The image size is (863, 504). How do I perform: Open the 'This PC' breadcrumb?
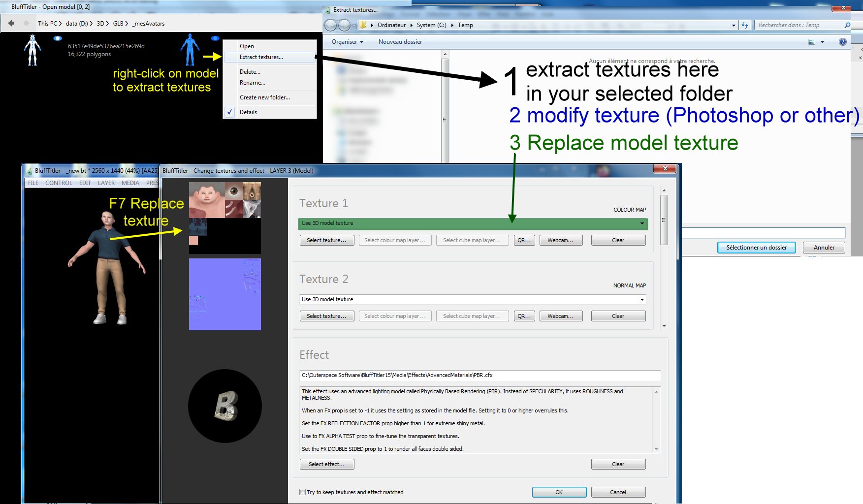tap(47, 23)
